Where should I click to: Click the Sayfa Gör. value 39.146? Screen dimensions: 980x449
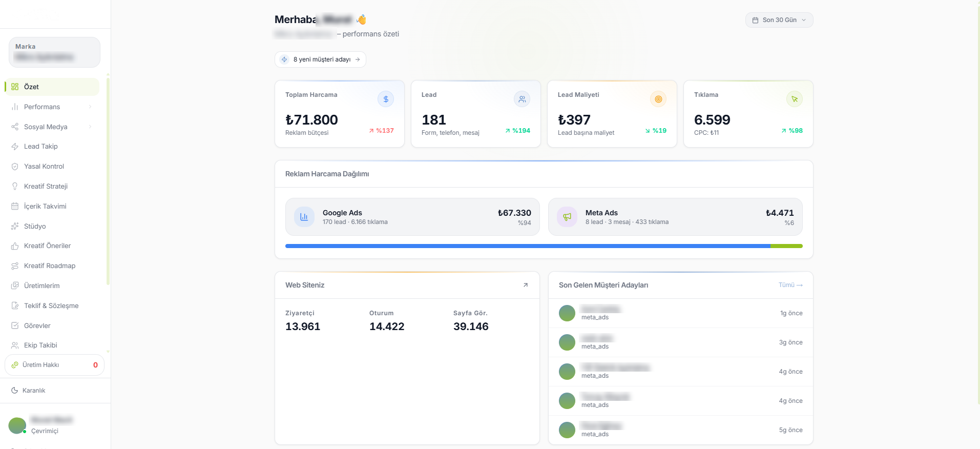pos(471,326)
